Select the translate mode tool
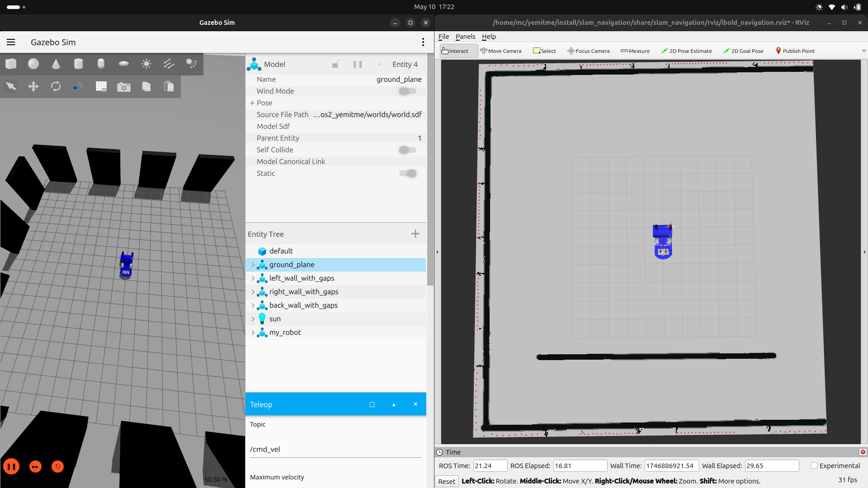The width and height of the screenshot is (868, 488). point(33,86)
